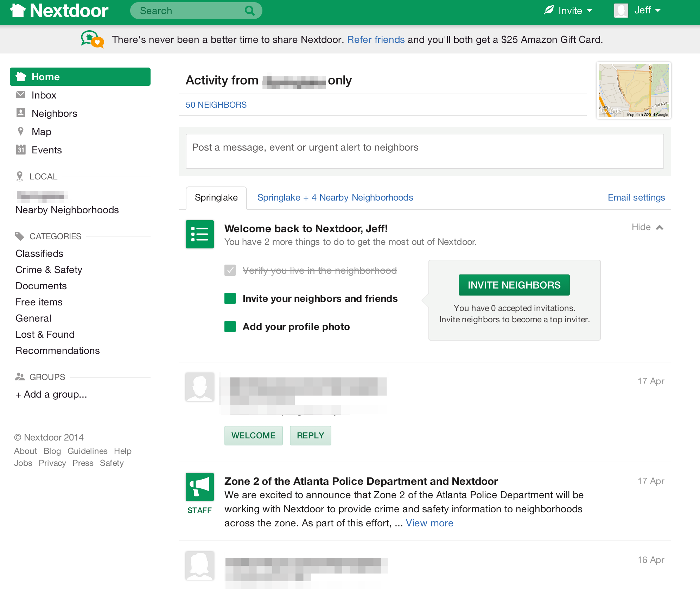Screen dimensions: 700x589
Task: Click the green checklist icon
Action: pos(200,234)
